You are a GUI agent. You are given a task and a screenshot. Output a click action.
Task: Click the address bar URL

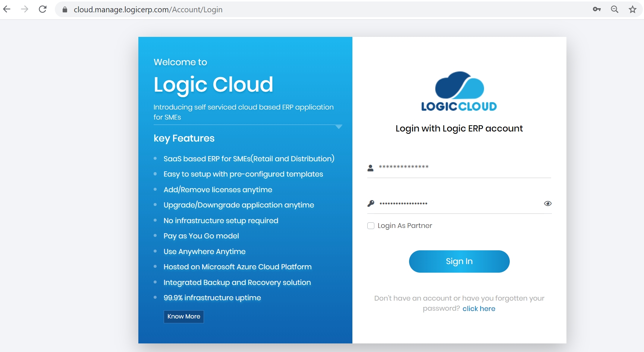point(148,10)
